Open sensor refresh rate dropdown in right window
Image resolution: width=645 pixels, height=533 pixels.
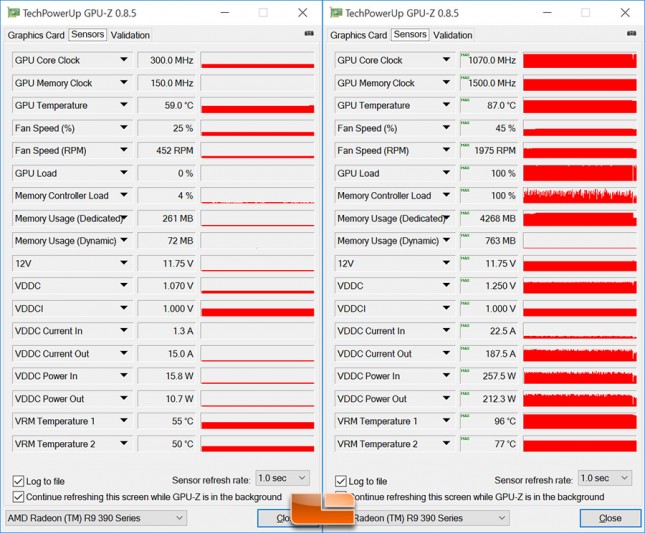[x=605, y=478]
